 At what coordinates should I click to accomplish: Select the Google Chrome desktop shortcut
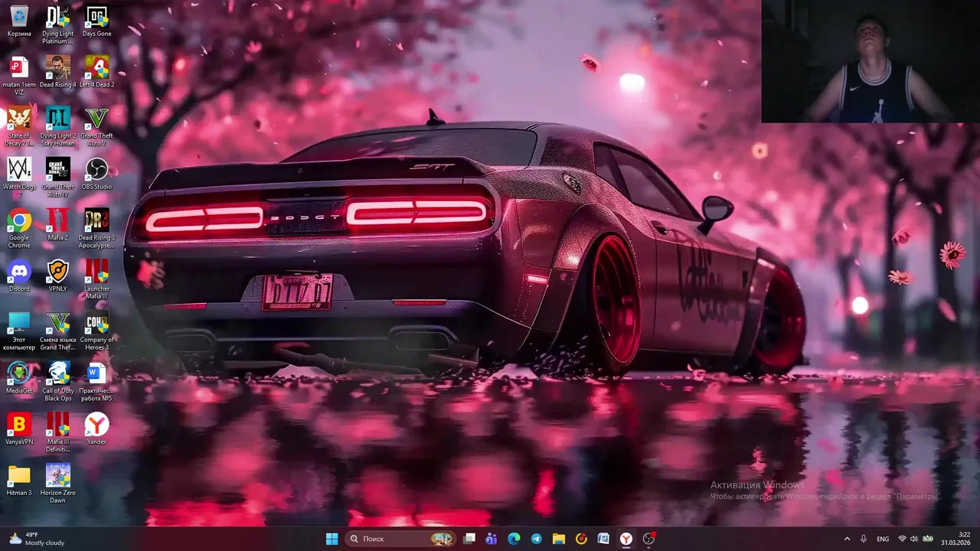pos(19,229)
